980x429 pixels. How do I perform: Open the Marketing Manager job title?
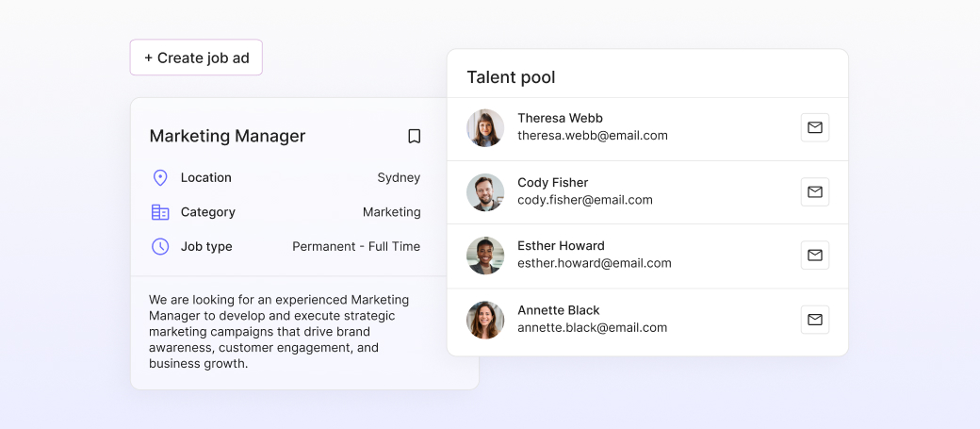pyautogui.click(x=227, y=137)
